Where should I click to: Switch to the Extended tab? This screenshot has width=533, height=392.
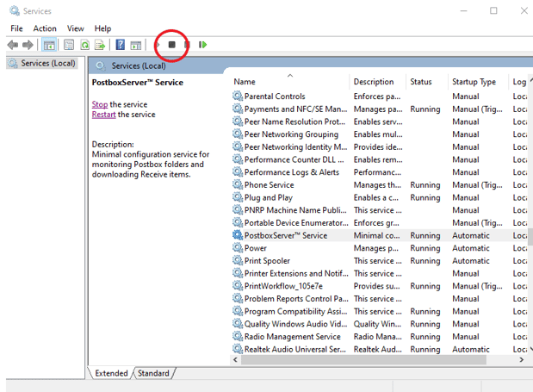pyautogui.click(x=111, y=373)
